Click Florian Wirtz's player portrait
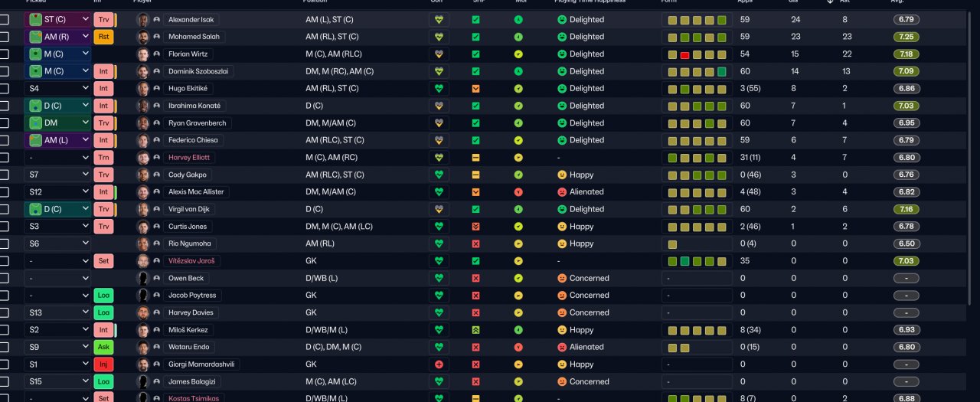This screenshot has width=980, height=402. pyautogui.click(x=142, y=54)
